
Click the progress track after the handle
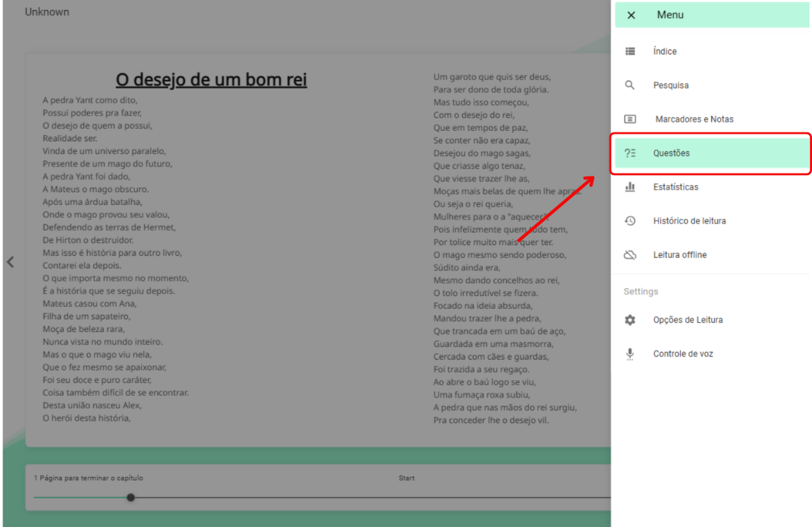tap(372, 498)
